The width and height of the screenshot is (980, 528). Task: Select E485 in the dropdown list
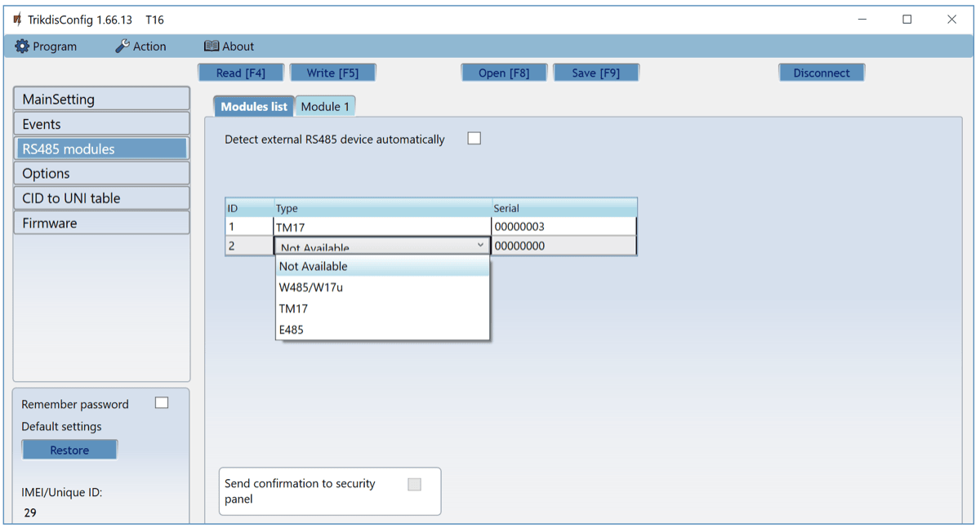click(292, 331)
